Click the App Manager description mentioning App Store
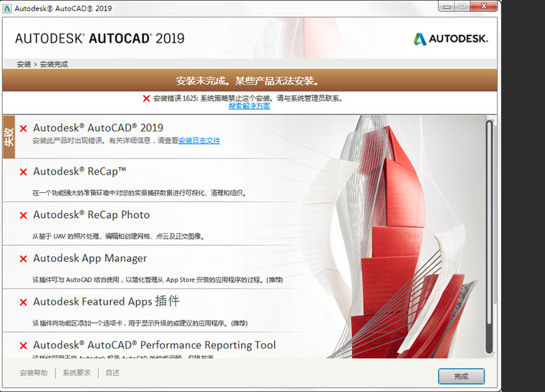 (x=157, y=280)
